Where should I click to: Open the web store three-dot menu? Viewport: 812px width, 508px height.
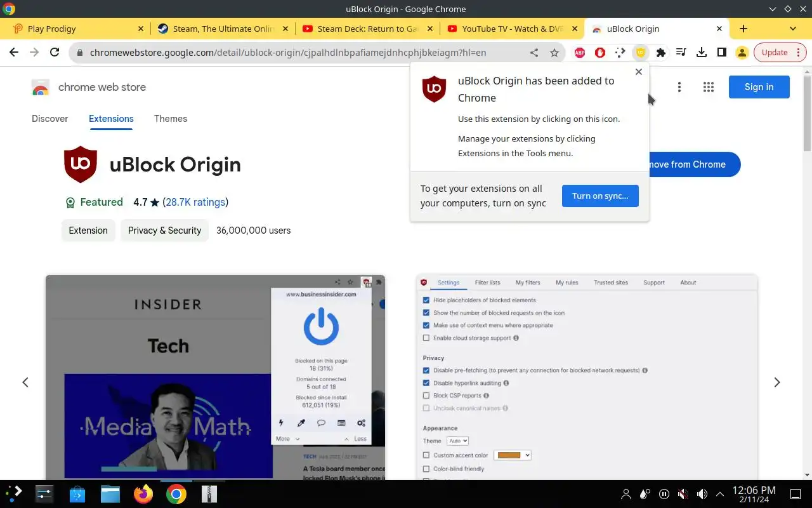coord(679,87)
